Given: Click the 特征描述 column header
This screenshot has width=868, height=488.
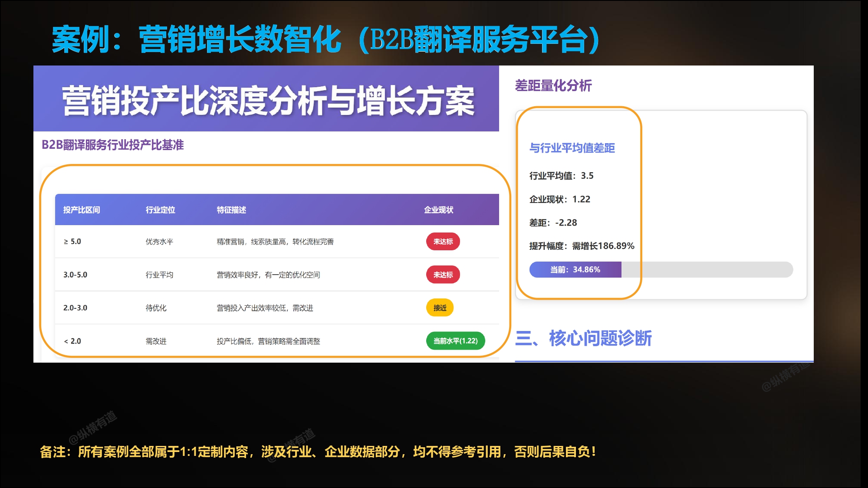Looking at the screenshot, I should 231,210.
